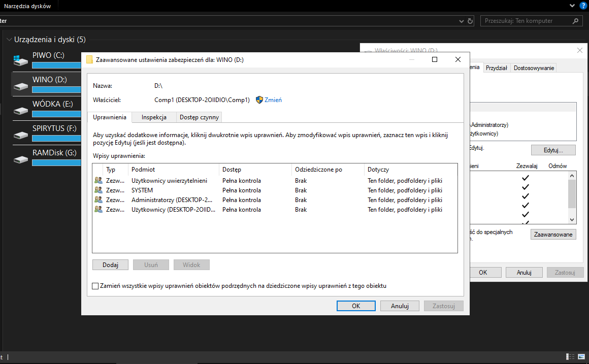Screen dimensions: 589x364
Task: Click the search magnifier icon
Action: tap(575, 21)
